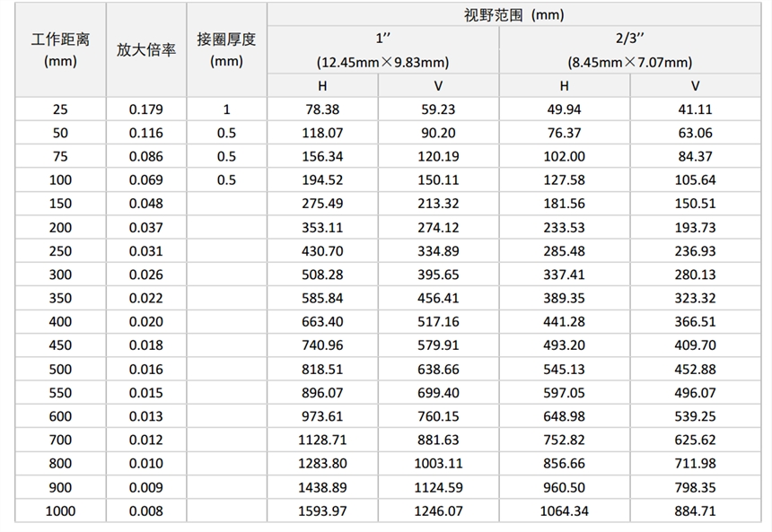Click the cell with value 884.71
This screenshot has width=772, height=532.
click(x=695, y=510)
